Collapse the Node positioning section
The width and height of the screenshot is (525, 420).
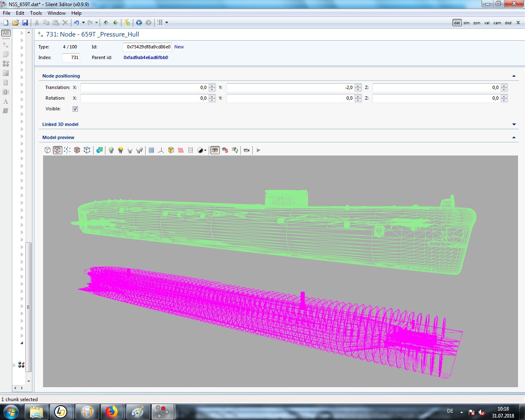tap(514, 76)
